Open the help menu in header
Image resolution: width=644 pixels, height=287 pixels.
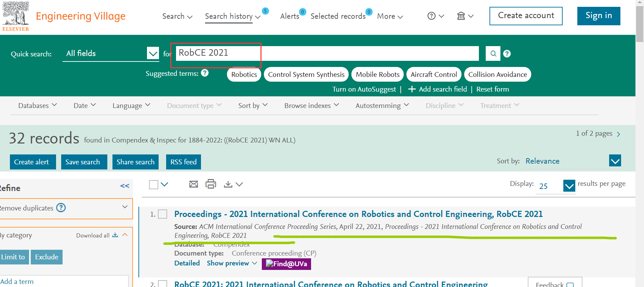(x=436, y=16)
